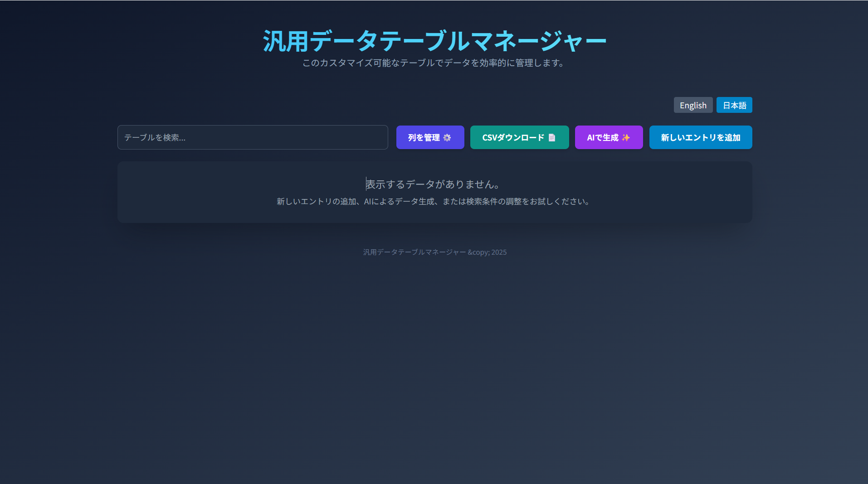Image resolution: width=868 pixels, height=484 pixels.
Task: Focus the テーブルを検索 search field
Action: click(x=253, y=137)
